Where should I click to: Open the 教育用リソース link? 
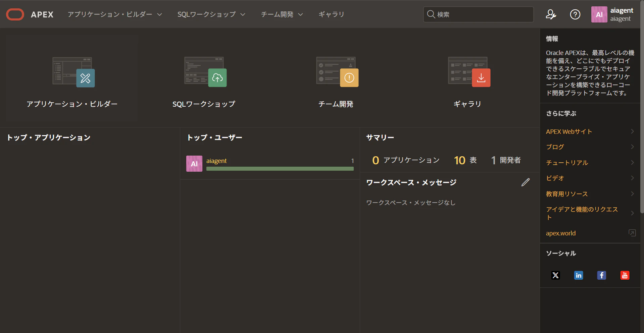coord(567,194)
